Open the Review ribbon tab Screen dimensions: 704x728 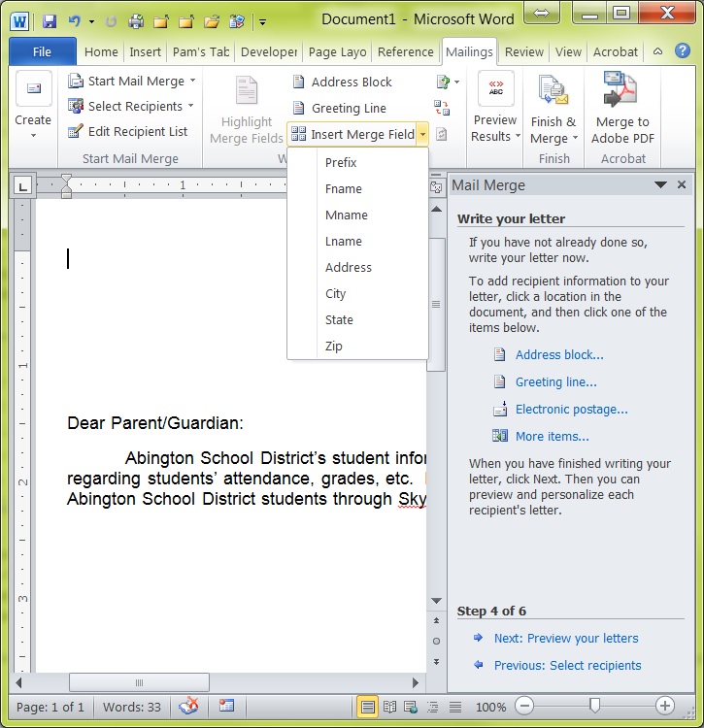[x=524, y=52]
